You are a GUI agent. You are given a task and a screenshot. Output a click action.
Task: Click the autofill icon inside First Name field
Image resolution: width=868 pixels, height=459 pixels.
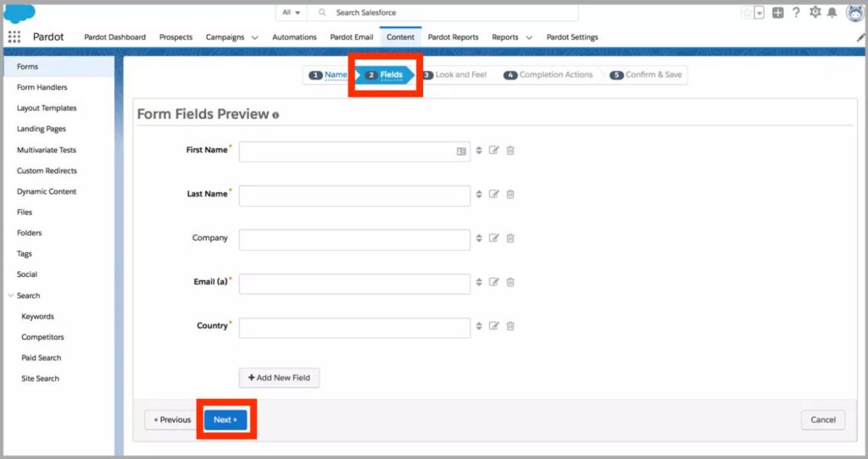(x=461, y=152)
